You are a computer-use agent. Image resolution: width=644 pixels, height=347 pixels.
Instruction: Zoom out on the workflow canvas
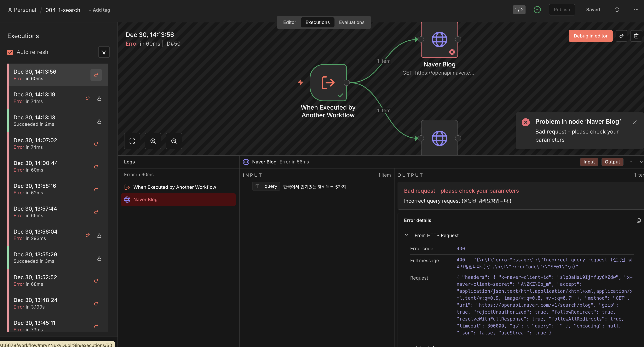coord(174,141)
